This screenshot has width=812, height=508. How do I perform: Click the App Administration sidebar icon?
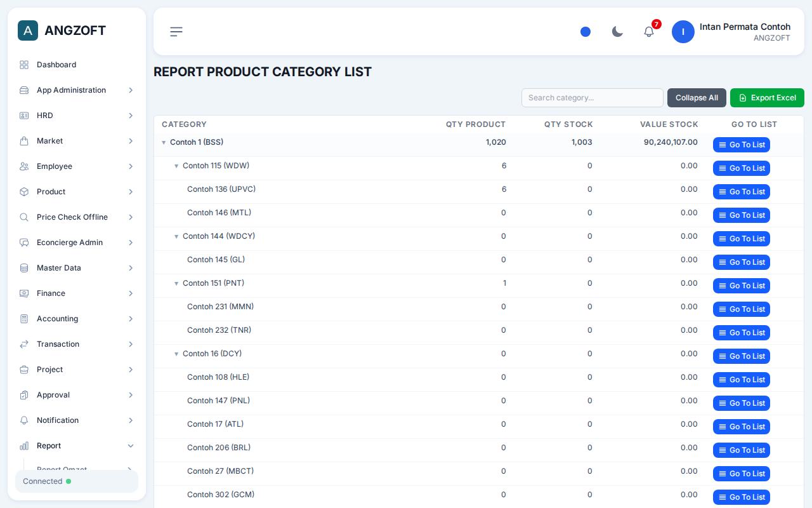coord(24,90)
